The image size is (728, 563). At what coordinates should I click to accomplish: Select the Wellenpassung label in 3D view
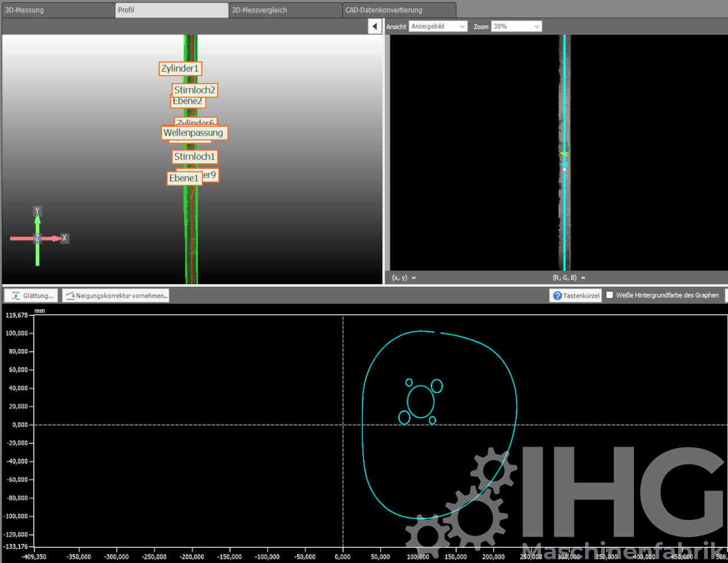(194, 133)
